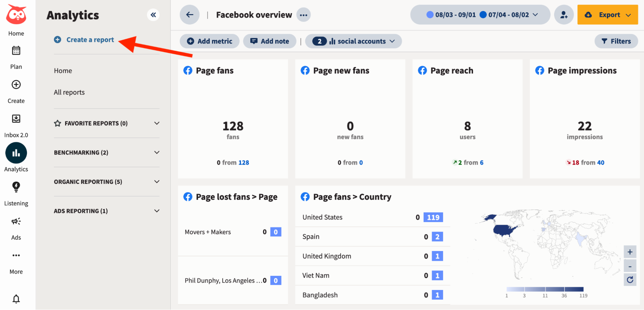This screenshot has width=644, height=310.
Task: Click the back arrow next to Facebook overview
Action: [x=189, y=15]
